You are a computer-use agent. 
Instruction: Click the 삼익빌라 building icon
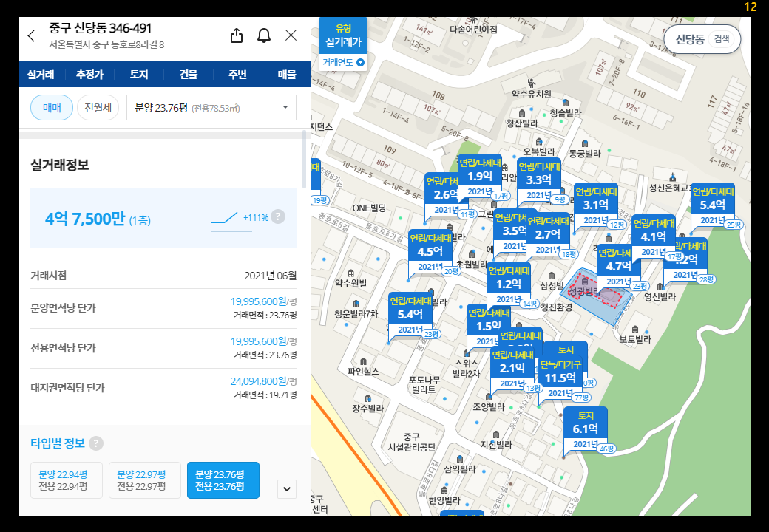459,459
